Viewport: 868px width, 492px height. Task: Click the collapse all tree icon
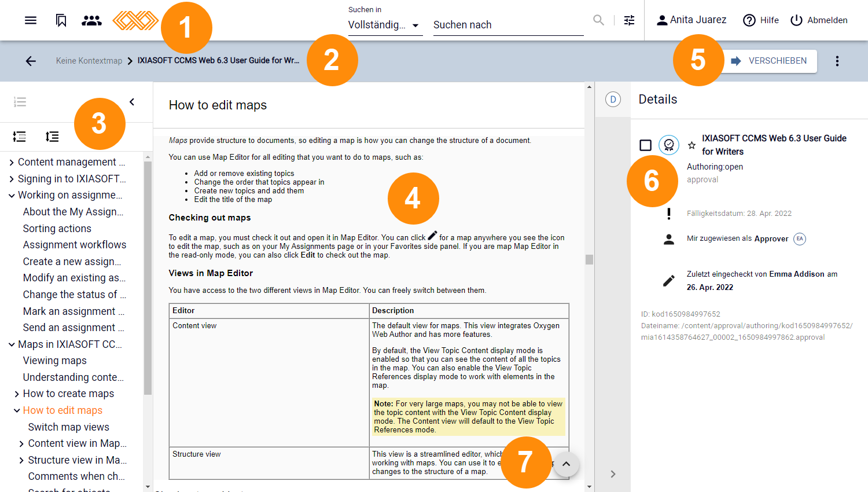(x=52, y=137)
